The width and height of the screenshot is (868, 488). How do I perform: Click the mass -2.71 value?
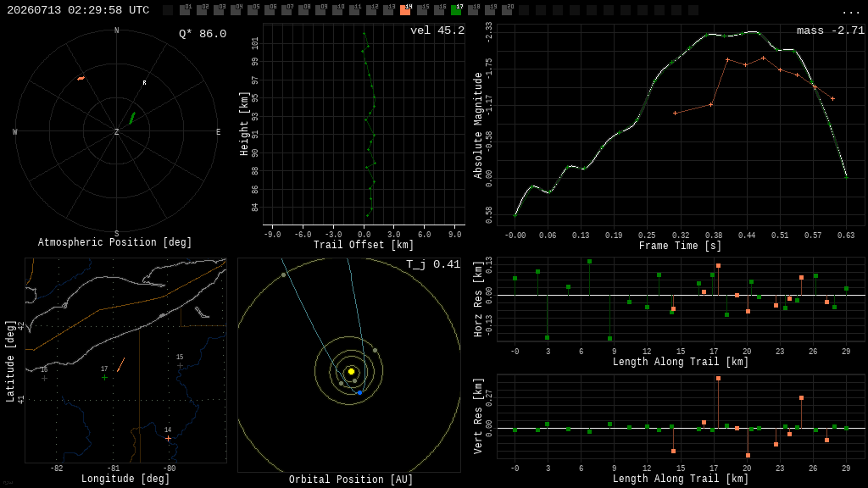coord(831,30)
